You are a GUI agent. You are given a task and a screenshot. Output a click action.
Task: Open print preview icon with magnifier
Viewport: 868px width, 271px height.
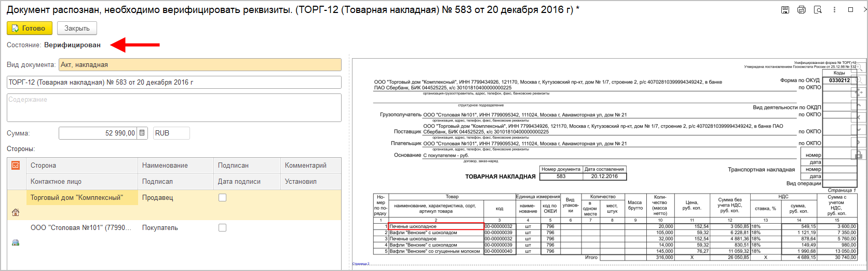[818, 10]
